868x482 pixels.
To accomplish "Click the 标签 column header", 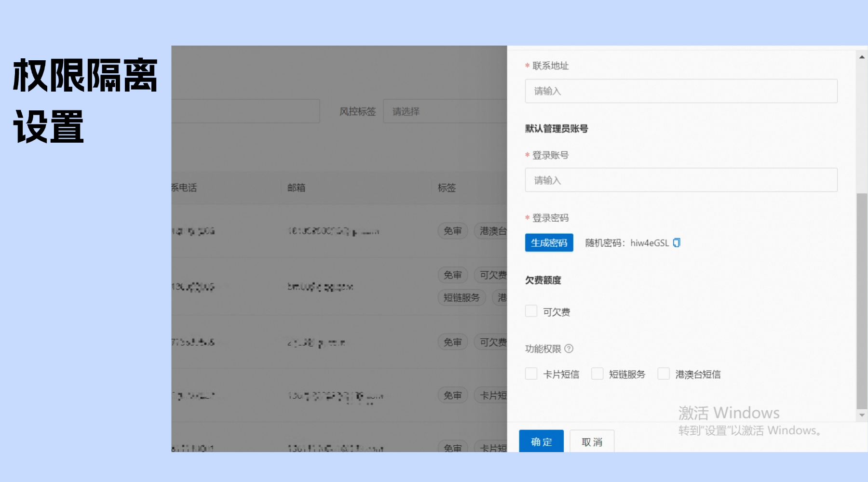I will point(447,187).
